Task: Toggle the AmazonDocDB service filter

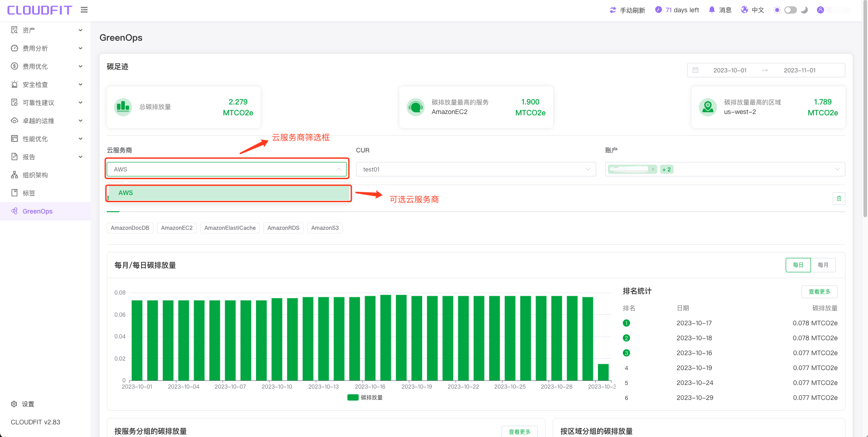Action: pyautogui.click(x=130, y=228)
